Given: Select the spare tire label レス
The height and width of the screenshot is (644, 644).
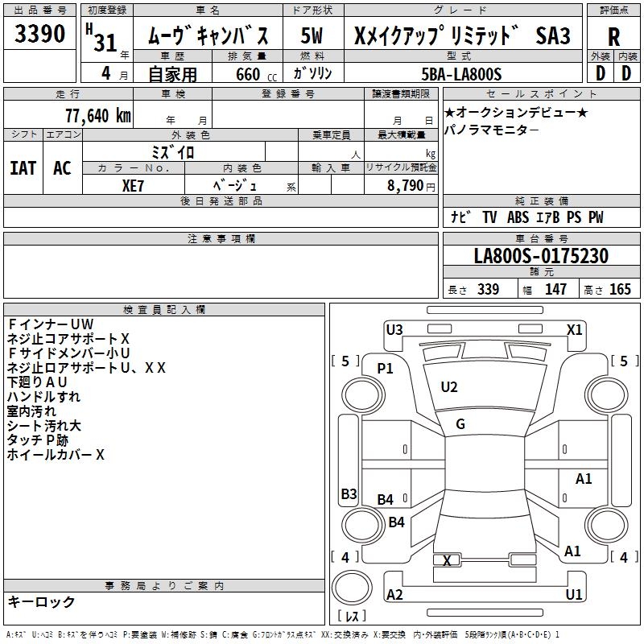Looking at the screenshot, I should (352, 616).
